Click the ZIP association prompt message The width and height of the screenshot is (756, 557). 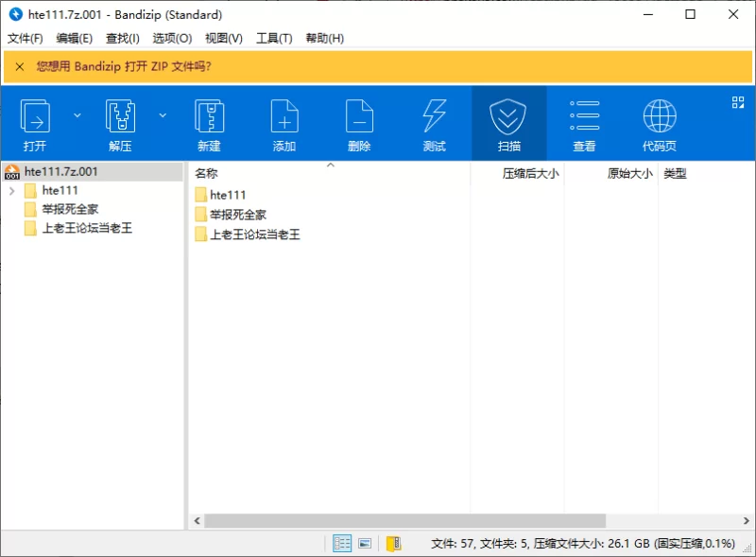(x=124, y=66)
